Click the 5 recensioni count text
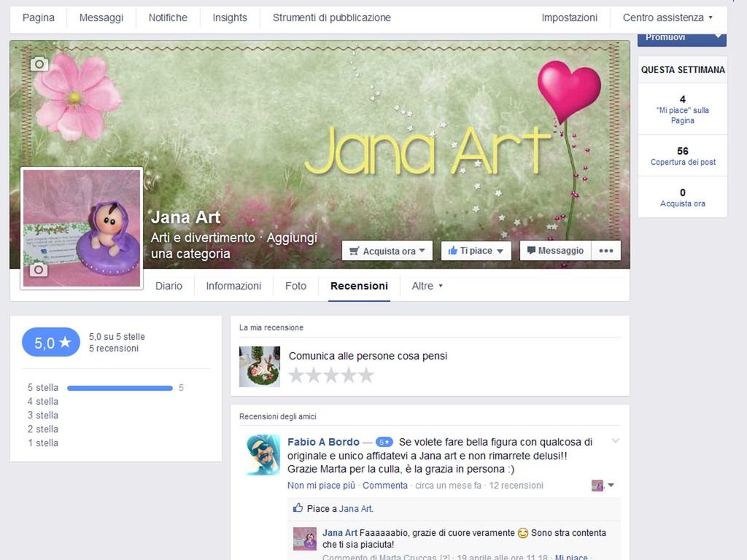This screenshot has width=747, height=560. tap(113, 349)
